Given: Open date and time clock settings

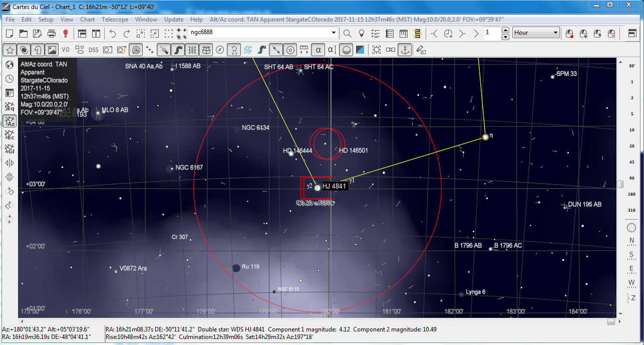Looking at the screenshot, I should (x=10, y=79).
